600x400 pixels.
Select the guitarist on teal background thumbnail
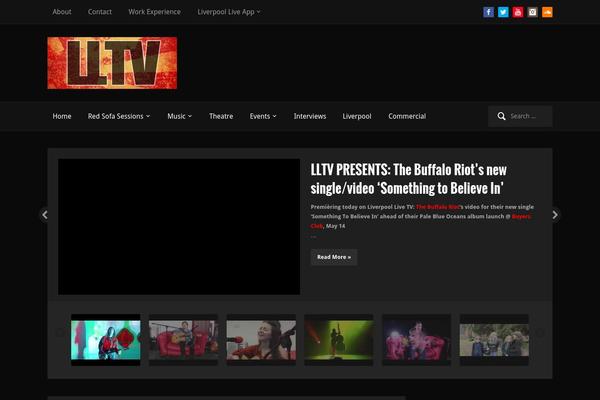106,340
